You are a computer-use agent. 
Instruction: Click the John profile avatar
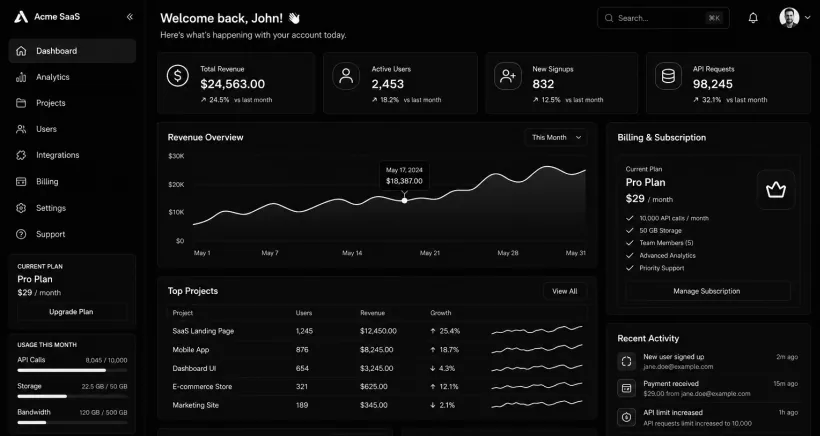(789, 18)
